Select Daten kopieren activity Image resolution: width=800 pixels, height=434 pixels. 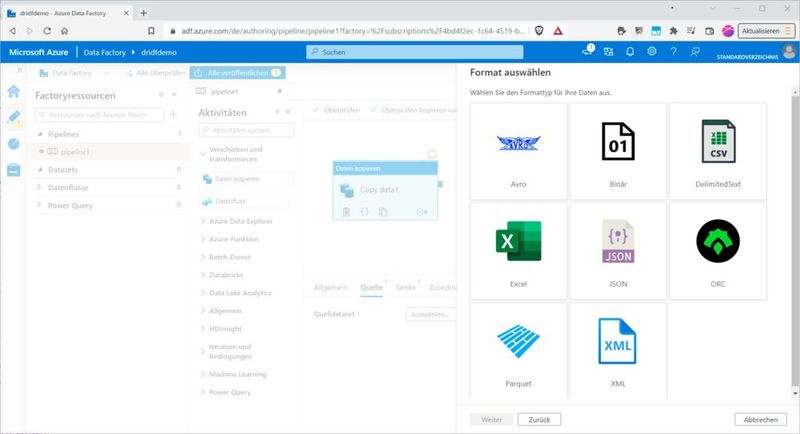(246, 178)
